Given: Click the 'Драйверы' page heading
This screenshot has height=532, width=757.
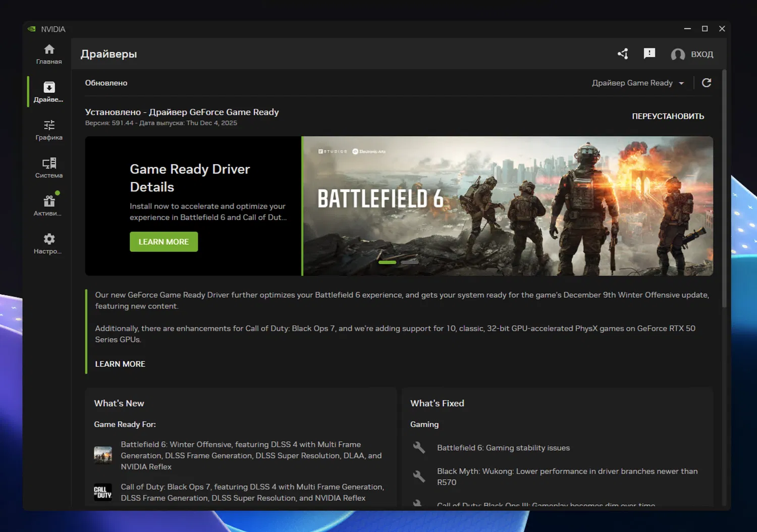Looking at the screenshot, I should pos(109,54).
